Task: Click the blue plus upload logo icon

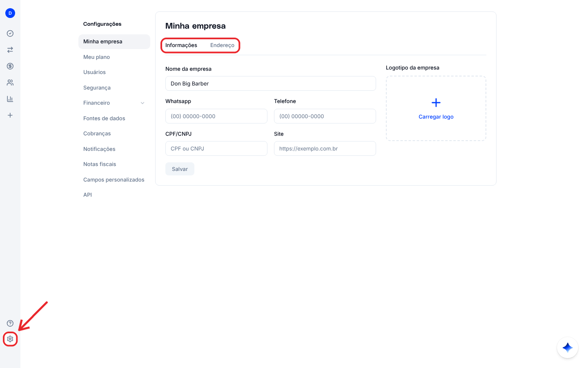Action: (x=436, y=103)
